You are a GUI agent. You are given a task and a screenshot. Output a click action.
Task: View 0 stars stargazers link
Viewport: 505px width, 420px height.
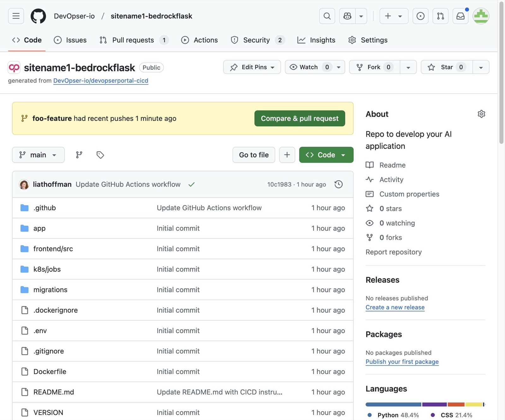coord(390,209)
